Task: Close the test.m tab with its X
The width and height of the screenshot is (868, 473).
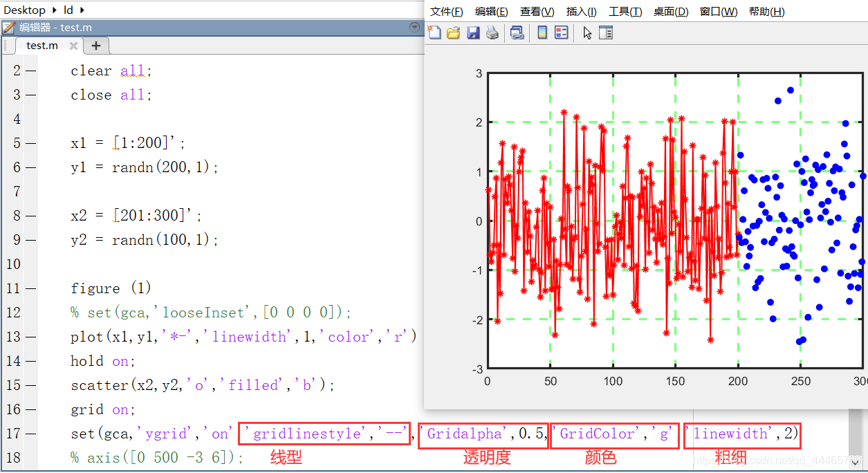Action: pos(73,46)
